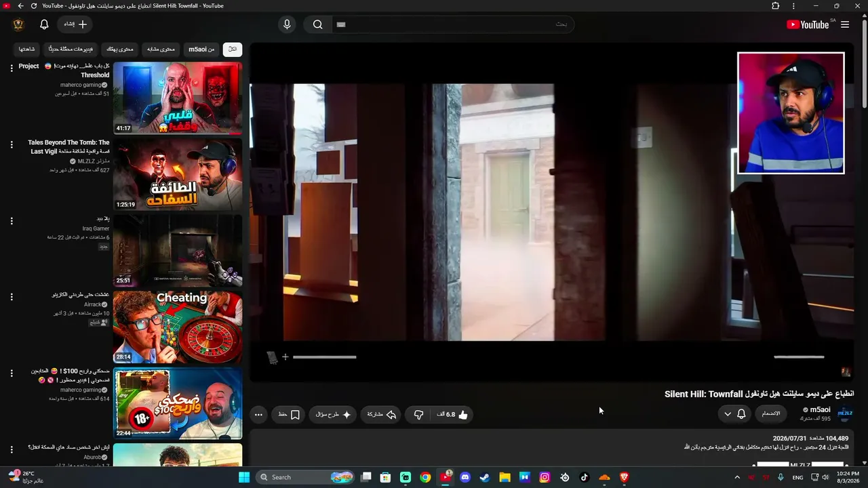Click the Join (الانضمام) button
Viewport: 868px width, 488px height.
point(771,414)
